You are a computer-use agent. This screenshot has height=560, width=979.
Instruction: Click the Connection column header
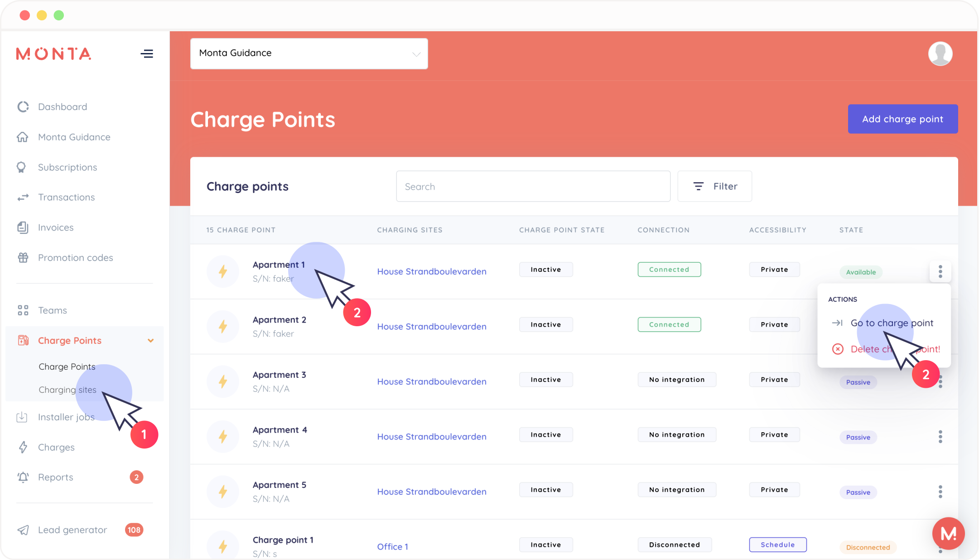click(663, 230)
